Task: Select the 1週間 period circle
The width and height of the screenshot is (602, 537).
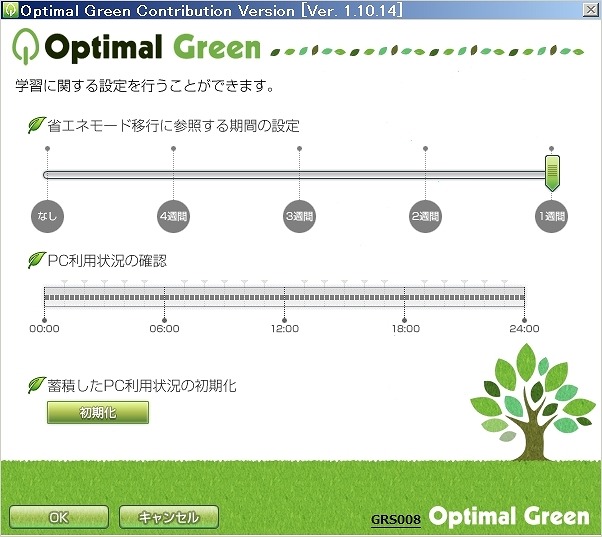Action: tap(551, 216)
